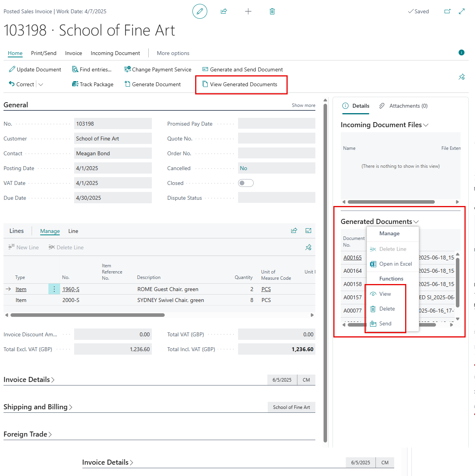This screenshot has height=476, width=475.
Task: Open the Correct dropdown arrow
Action: coord(41,84)
